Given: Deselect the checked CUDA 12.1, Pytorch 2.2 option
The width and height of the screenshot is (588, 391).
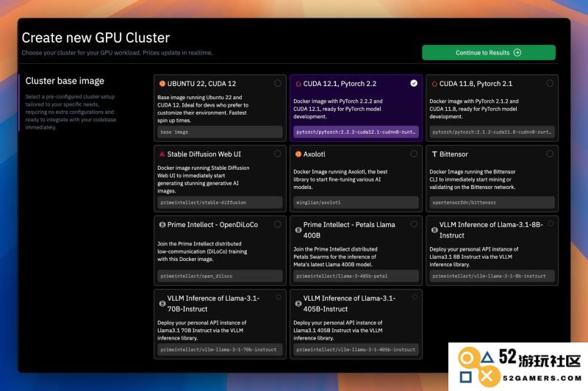Looking at the screenshot, I should click(414, 83).
